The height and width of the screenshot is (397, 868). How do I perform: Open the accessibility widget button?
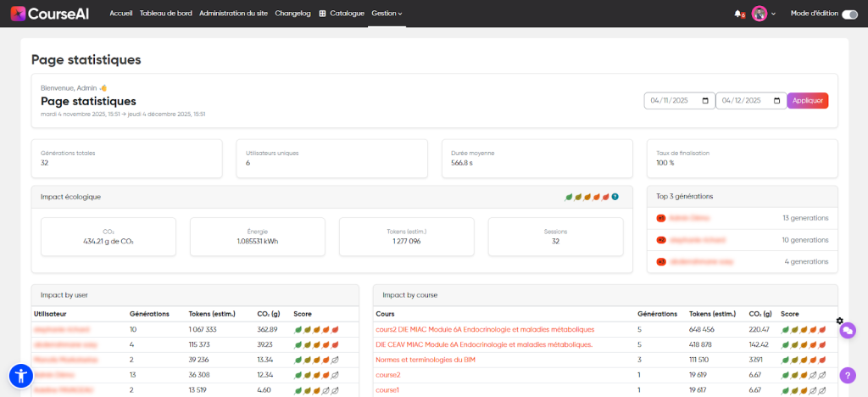[x=20, y=376]
